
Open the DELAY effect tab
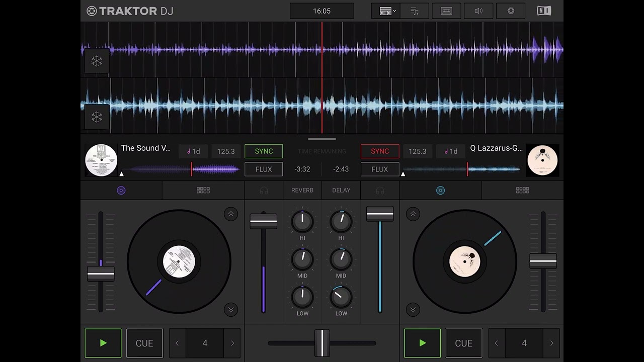[341, 191]
